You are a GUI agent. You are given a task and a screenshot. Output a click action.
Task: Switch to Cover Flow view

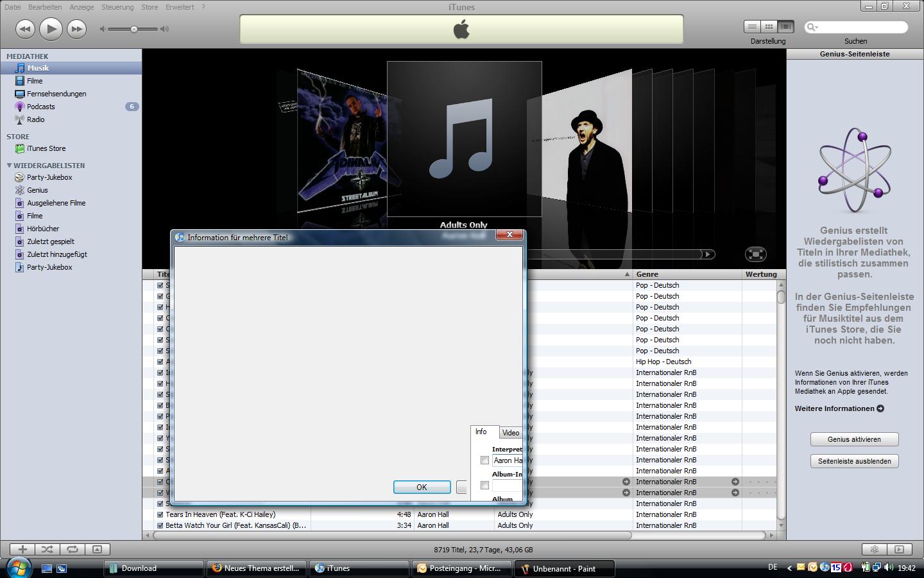coord(785,26)
